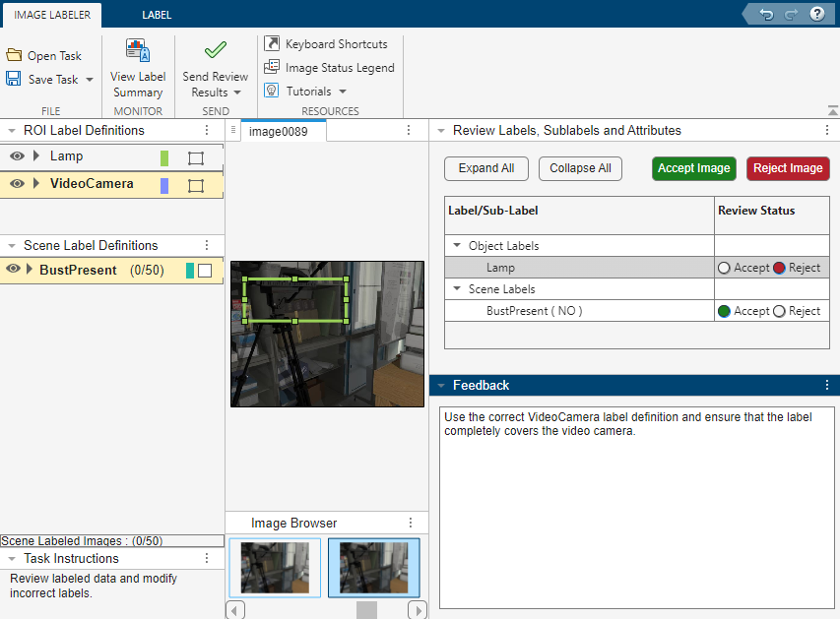
Task: Click the Accept Image button
Action: point(693,168)
